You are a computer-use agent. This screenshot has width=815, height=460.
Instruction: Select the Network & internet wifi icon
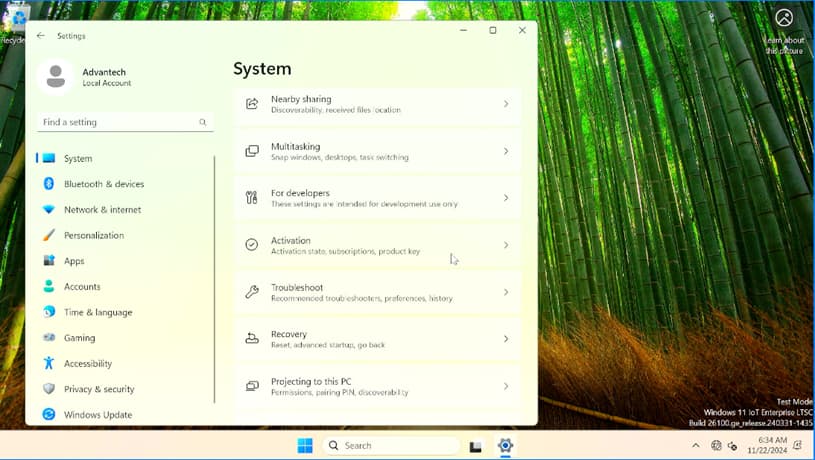(49, 209)
